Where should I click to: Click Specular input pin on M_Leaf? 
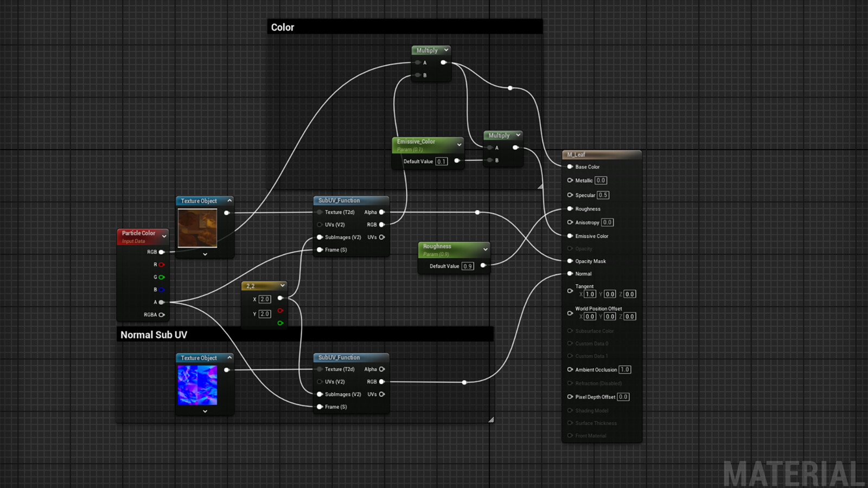570,195
